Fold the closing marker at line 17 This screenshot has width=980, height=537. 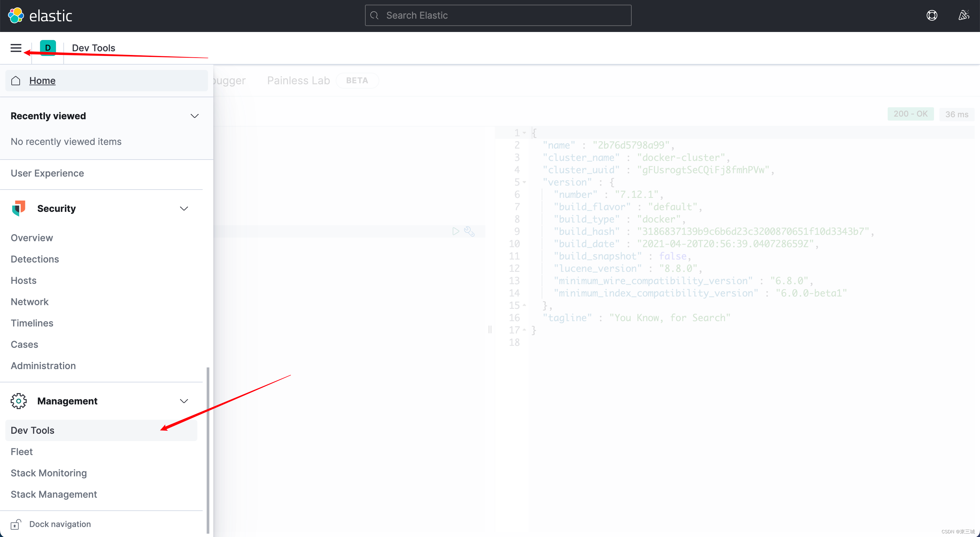524,330
